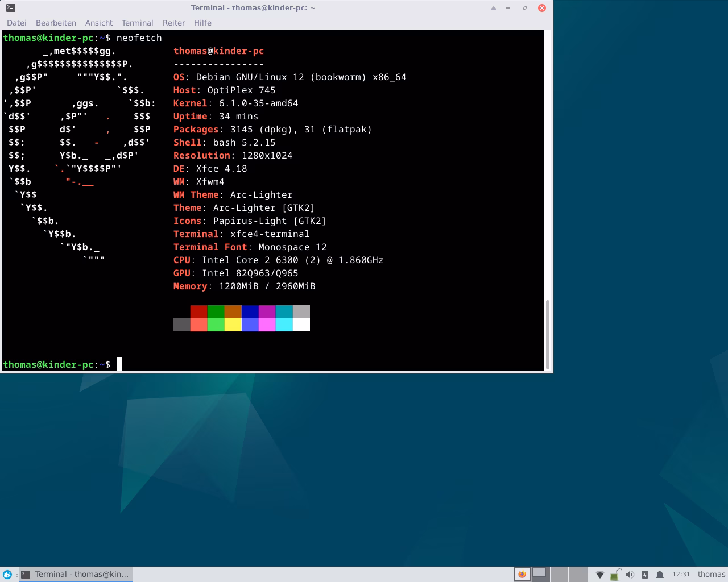Screen dimensions: 728x582
Task: Click the unlocked padlock tray icon
Action: pos(614,574)
